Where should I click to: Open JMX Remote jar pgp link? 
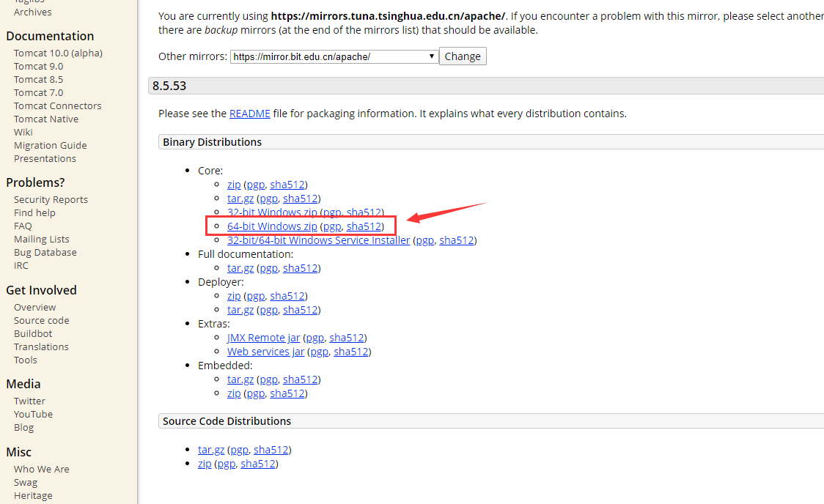(314, 338)
